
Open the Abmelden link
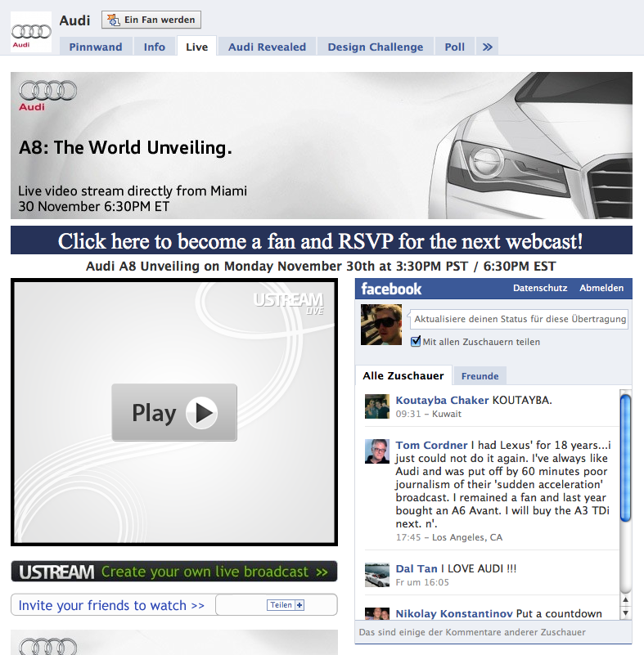(601, 288)
